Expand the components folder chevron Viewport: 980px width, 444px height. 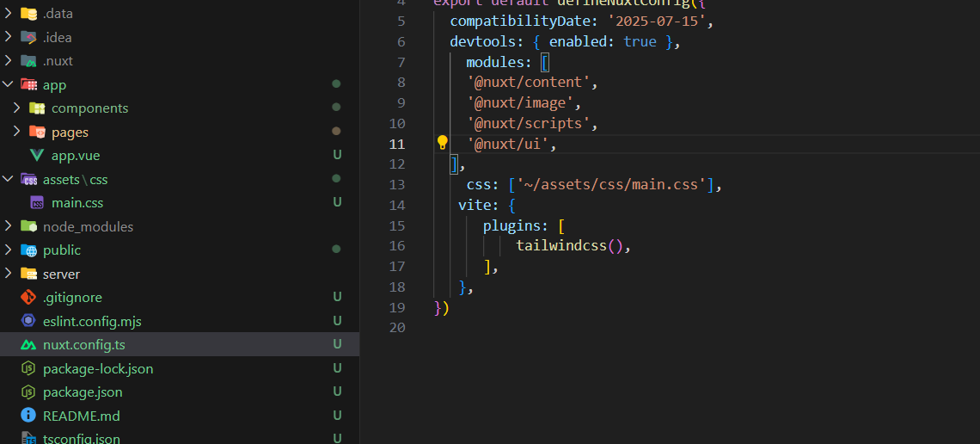(x=17, y=108)
